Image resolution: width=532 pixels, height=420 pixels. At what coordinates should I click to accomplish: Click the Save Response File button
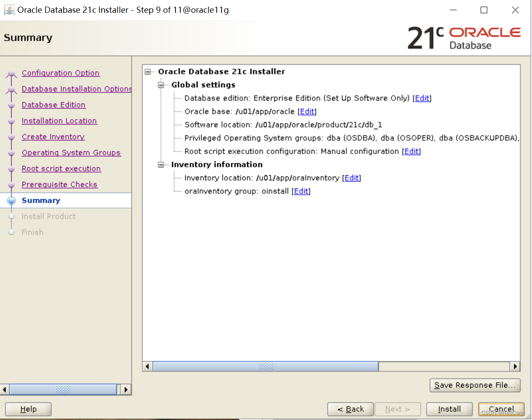(x=475, y=385)
